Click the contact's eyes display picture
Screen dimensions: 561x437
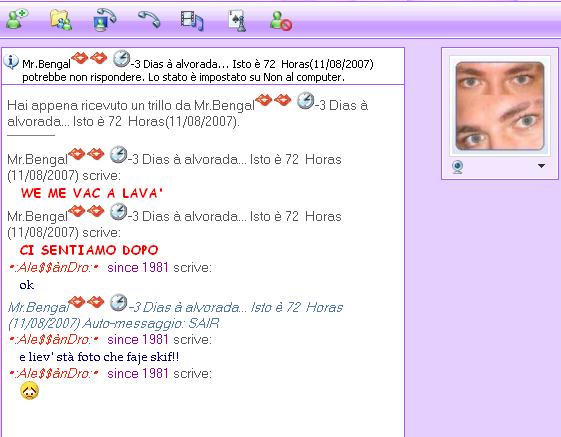click(500, 106)
